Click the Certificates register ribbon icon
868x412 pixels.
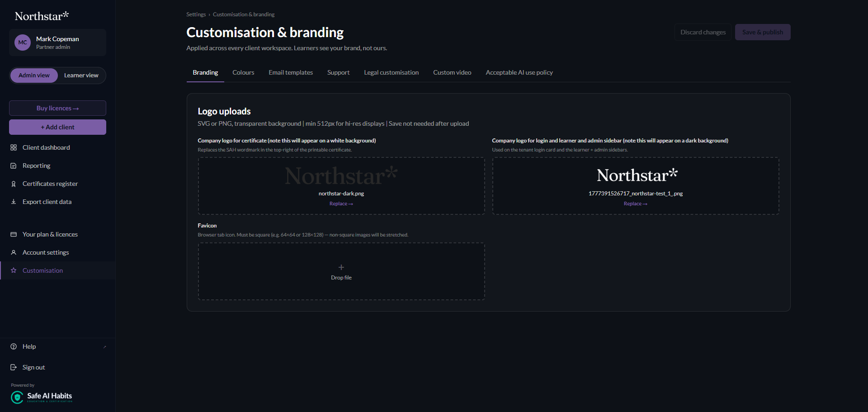click(x=14, y=184)
